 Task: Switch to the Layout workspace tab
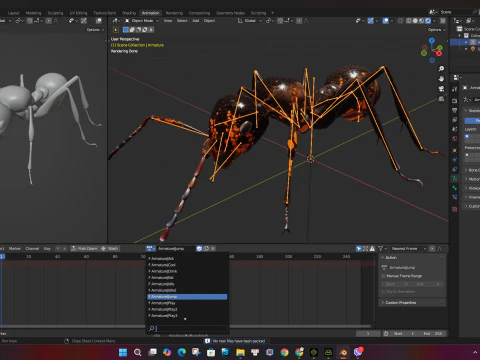[x=13, y=13]
